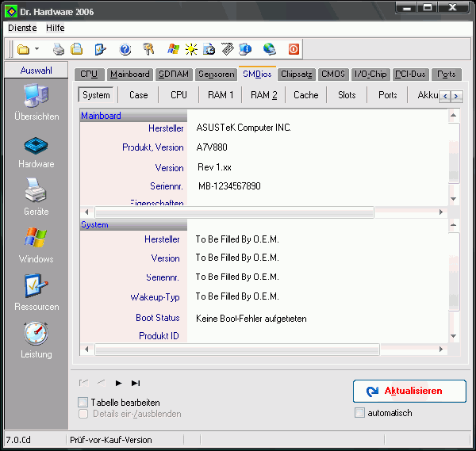Switch to the Chipsatz tab
The width and height of the screenshot is (476, 451).
coord(297,75)
